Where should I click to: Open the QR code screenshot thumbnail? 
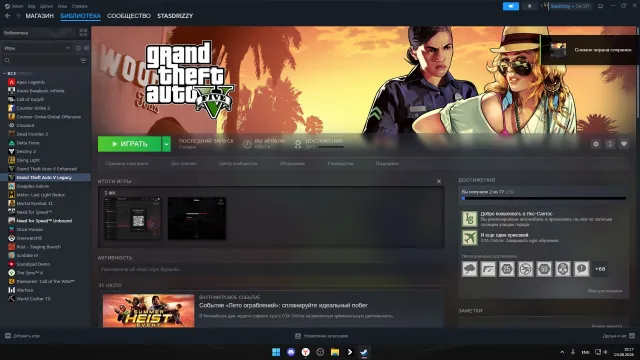click(133, 218)
